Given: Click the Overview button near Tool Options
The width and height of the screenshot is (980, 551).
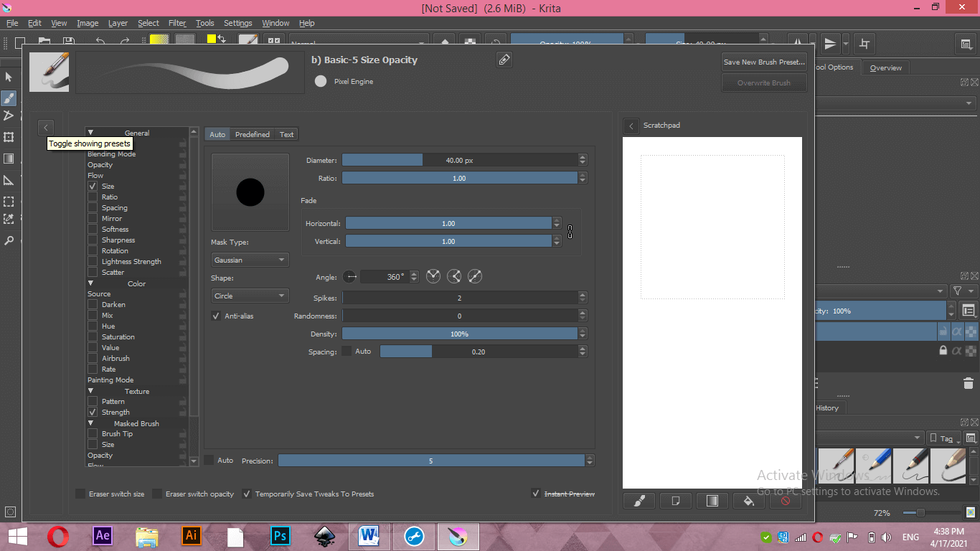Looking at the screenshot, I should (885, 67).
